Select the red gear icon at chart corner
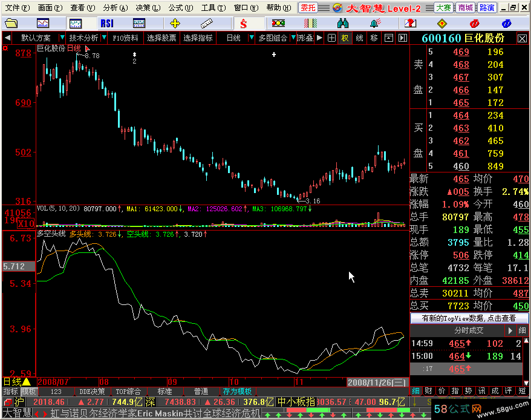 click(x=5, y=48)
